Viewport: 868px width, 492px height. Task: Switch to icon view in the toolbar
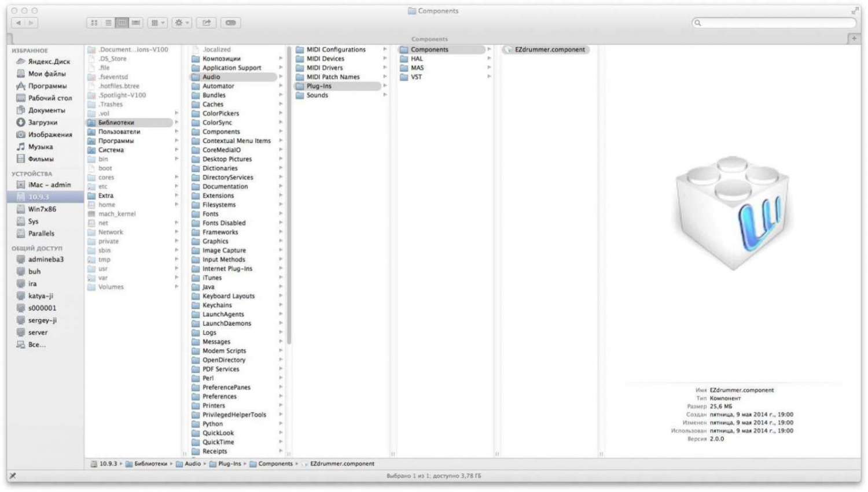[x=94, y=23]
